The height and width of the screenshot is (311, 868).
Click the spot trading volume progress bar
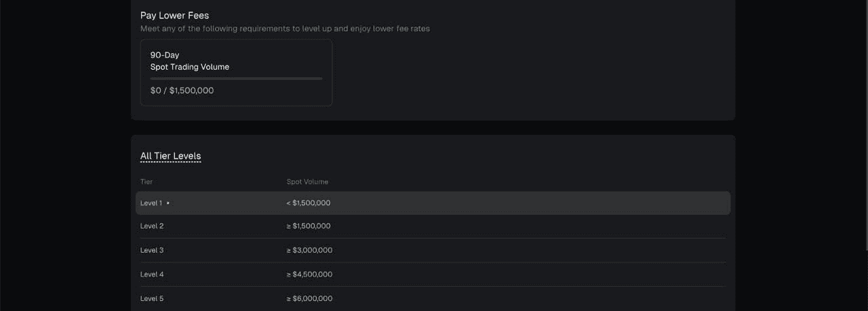[236, 79]
